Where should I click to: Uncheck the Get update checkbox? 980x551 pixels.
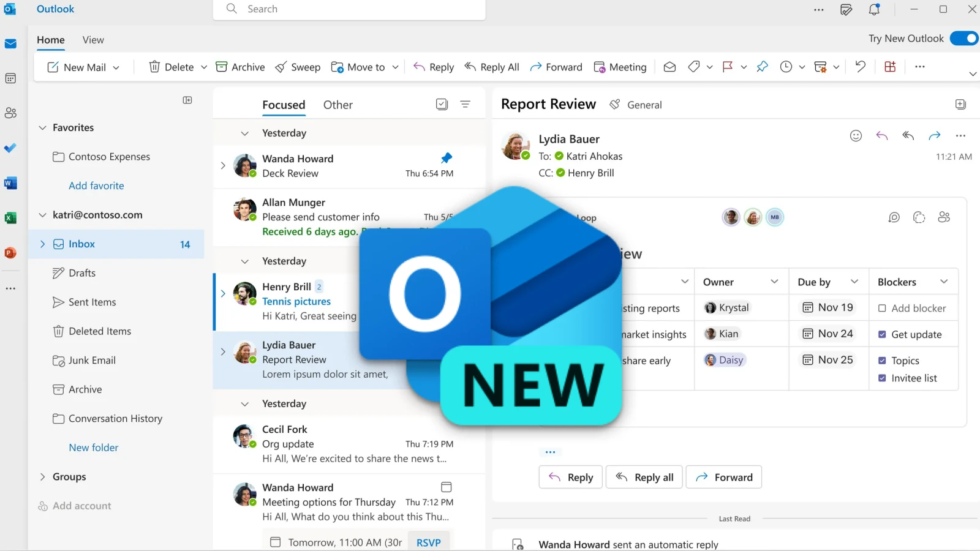(882, 334)
